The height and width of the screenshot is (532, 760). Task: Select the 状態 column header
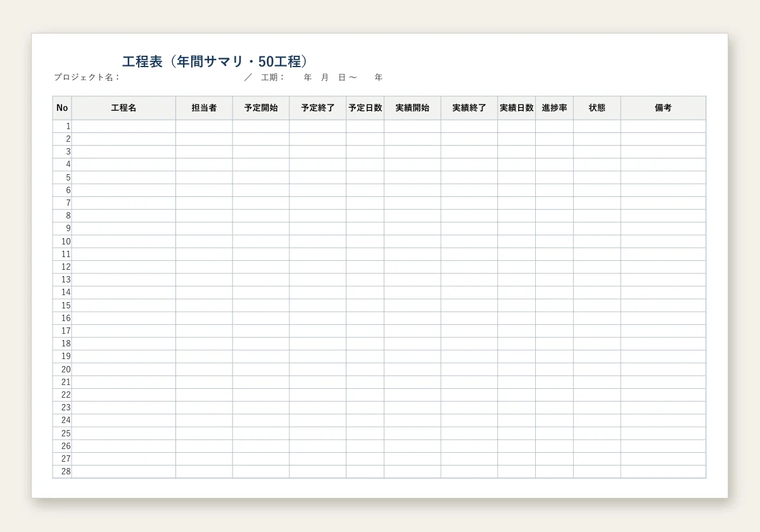(x=597, y=108)
